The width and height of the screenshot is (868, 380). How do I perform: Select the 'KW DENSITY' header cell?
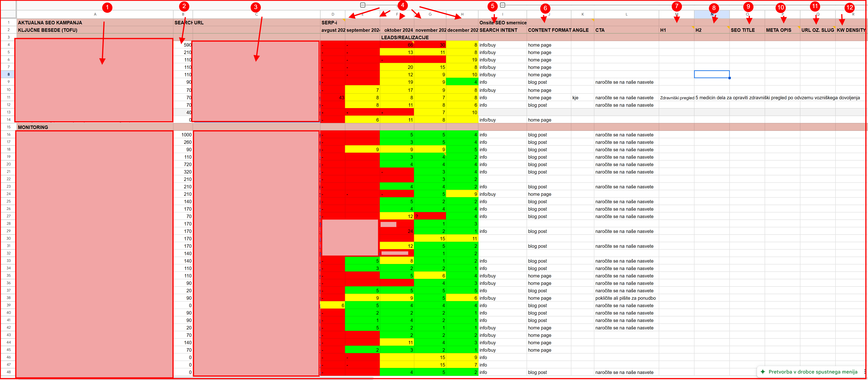(x=851, y=30)
